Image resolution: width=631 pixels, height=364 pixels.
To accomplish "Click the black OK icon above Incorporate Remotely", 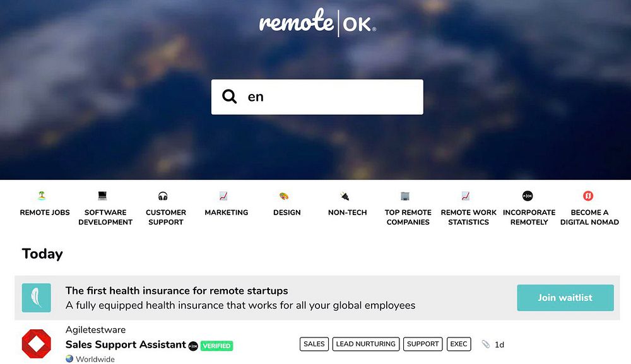I will [528, 196].
